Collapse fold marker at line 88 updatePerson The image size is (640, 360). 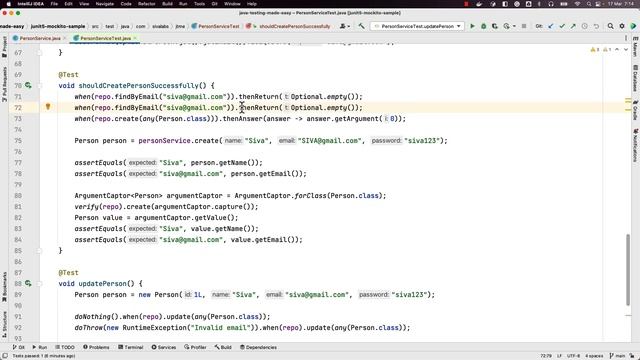40,284
